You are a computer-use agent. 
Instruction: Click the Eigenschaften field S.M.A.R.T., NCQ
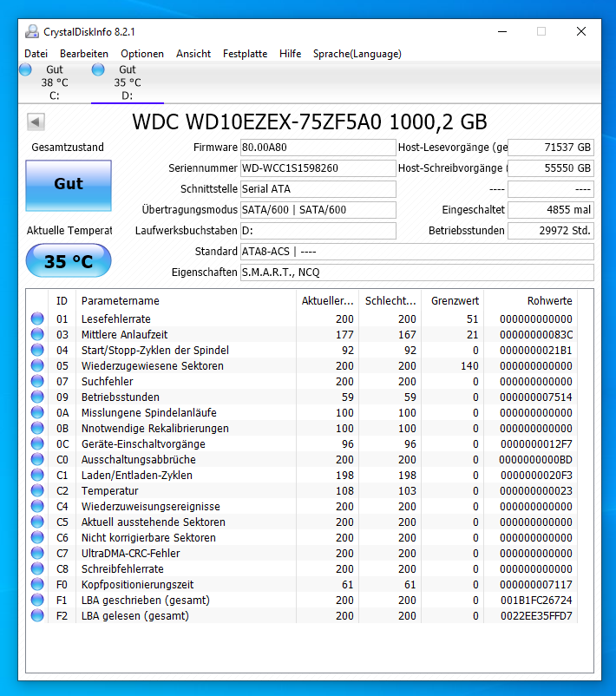click(417, 272)
